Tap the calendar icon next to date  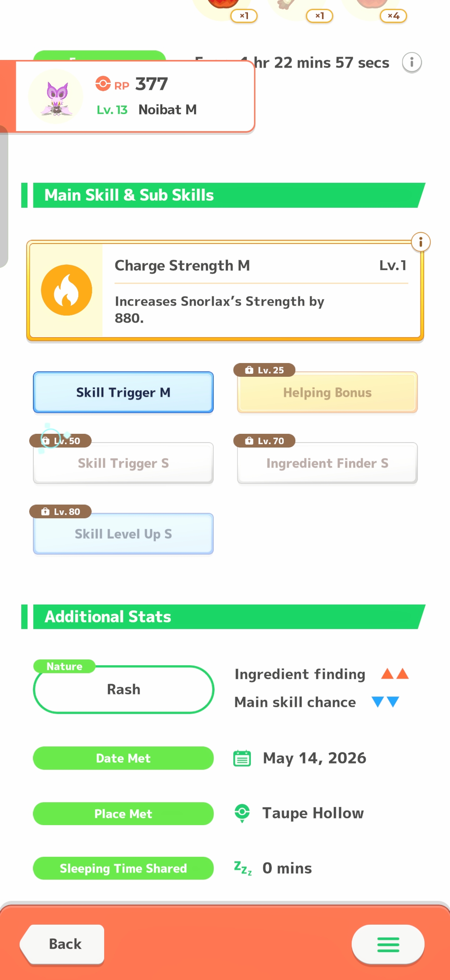click(x=242, y=759)
